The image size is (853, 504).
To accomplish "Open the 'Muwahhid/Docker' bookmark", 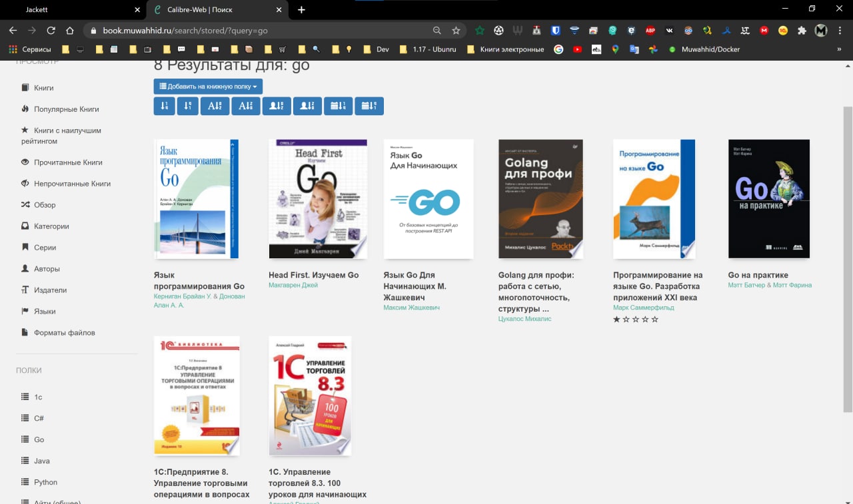I will [704, 49].
